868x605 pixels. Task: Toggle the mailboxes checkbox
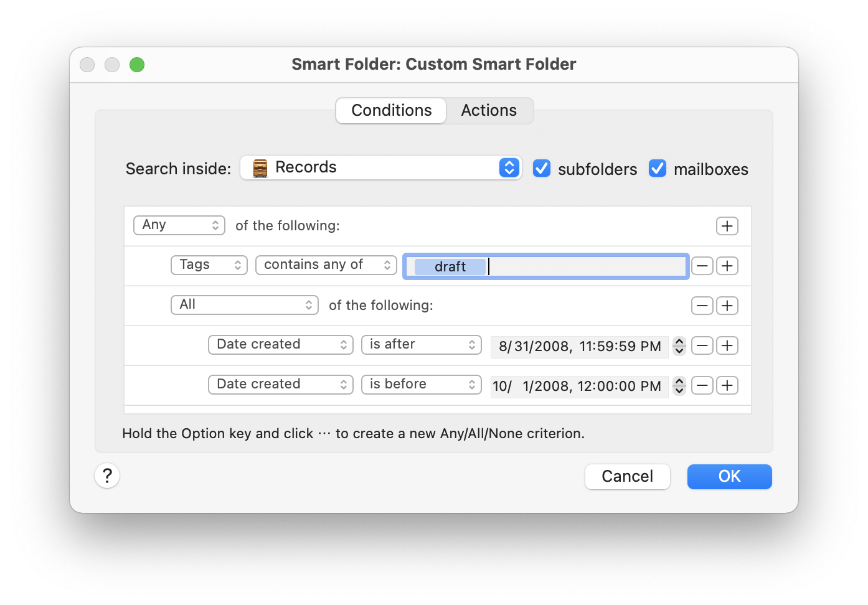658,168
